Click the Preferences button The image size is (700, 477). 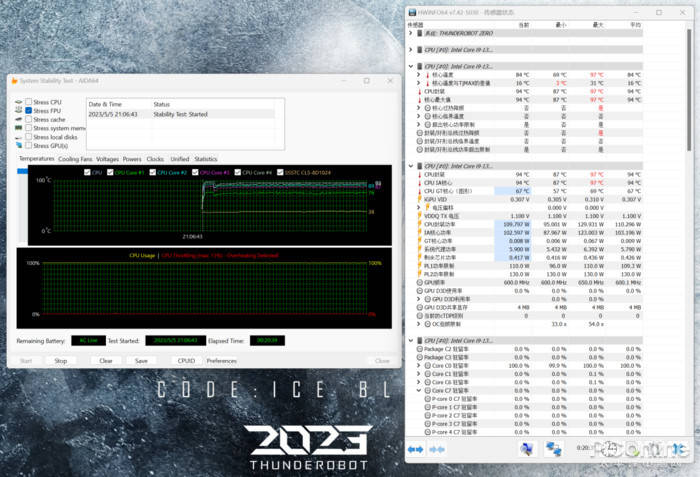click(221, 361)
